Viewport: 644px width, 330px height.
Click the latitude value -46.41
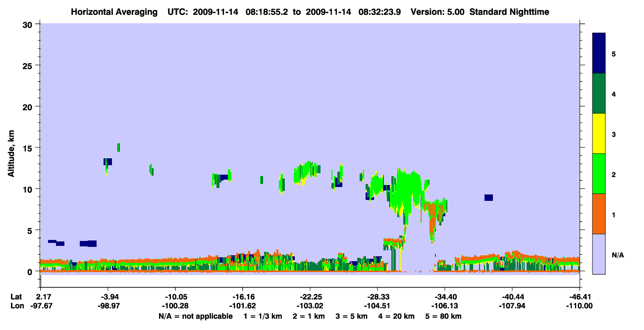click(580, 297)
